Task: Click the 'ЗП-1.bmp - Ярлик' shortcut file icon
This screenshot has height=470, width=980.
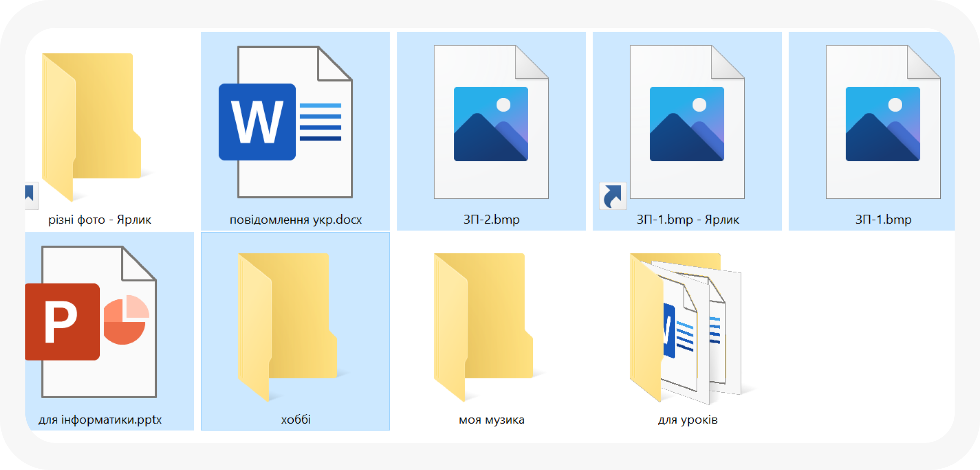Action: 687,122
